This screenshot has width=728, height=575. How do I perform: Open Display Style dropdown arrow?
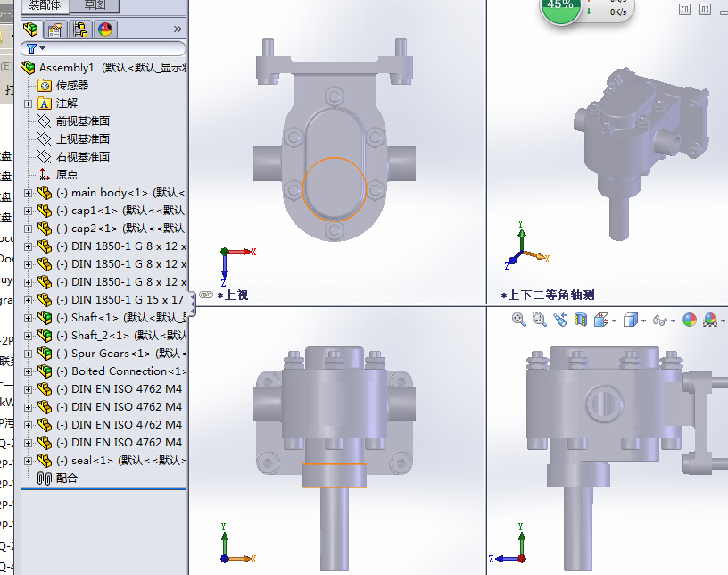(643, 321)
